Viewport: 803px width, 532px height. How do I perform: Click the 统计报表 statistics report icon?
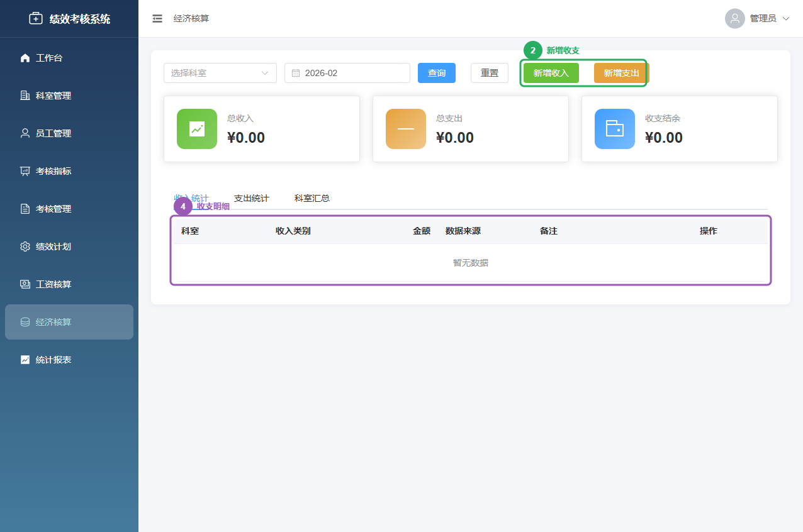pyautogui.click(x=25, y=359)
